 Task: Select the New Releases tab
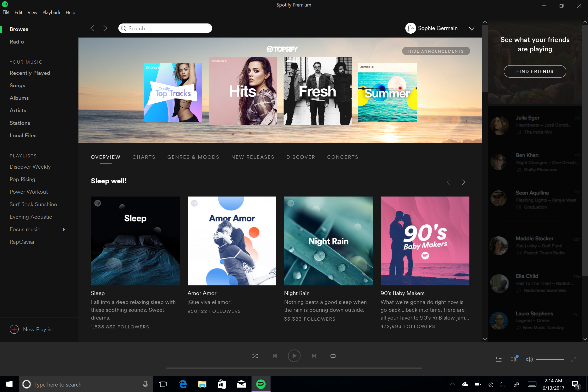click(x=253, y=157)
